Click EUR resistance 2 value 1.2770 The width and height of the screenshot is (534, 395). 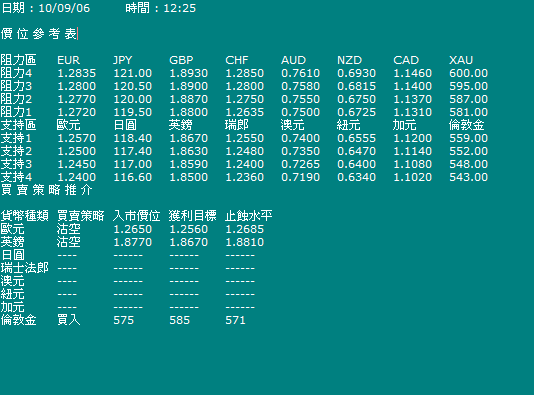pyautogui.click(x=77, y=99)
